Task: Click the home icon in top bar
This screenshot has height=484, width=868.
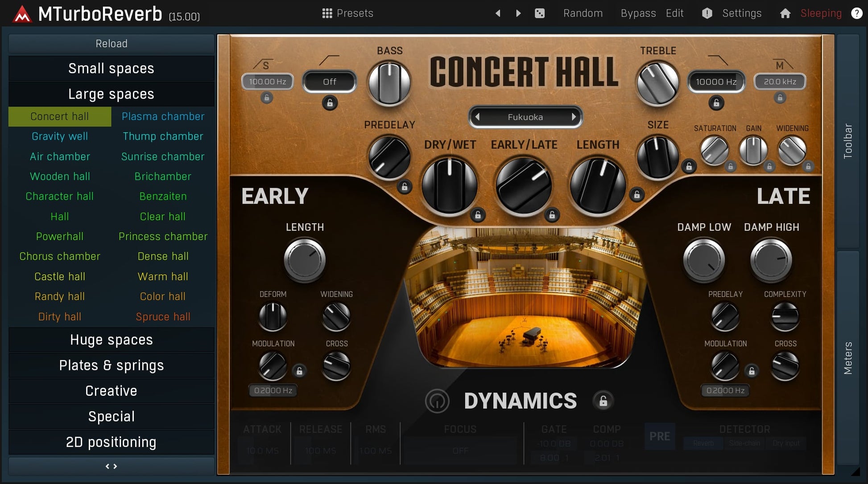Action: [x=785, y=13]
